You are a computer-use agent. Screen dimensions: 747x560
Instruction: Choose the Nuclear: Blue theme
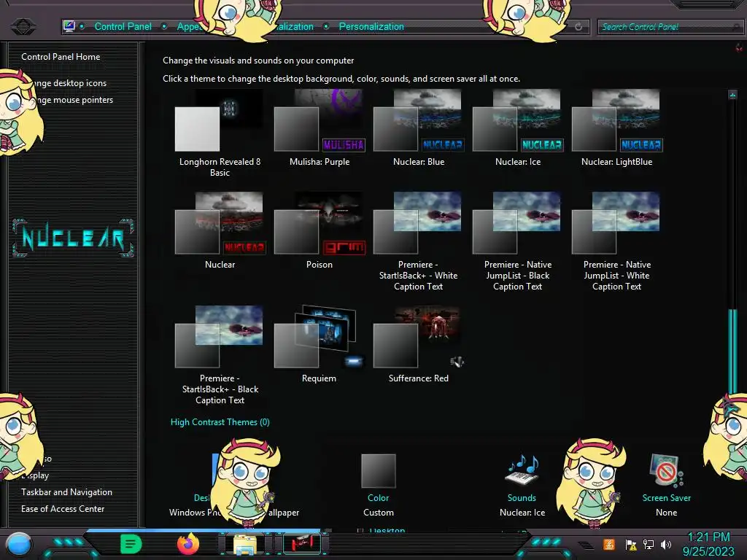(418, 128)
